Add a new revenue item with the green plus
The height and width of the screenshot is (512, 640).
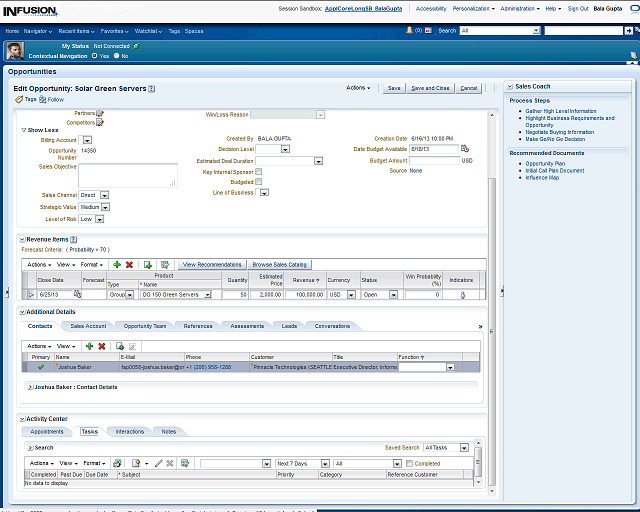tap(117, 264)
